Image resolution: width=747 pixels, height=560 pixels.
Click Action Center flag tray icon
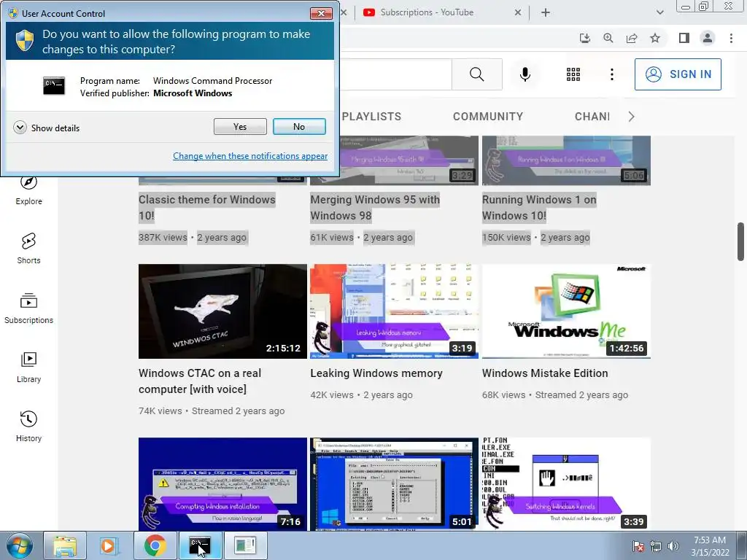(638, 546)
